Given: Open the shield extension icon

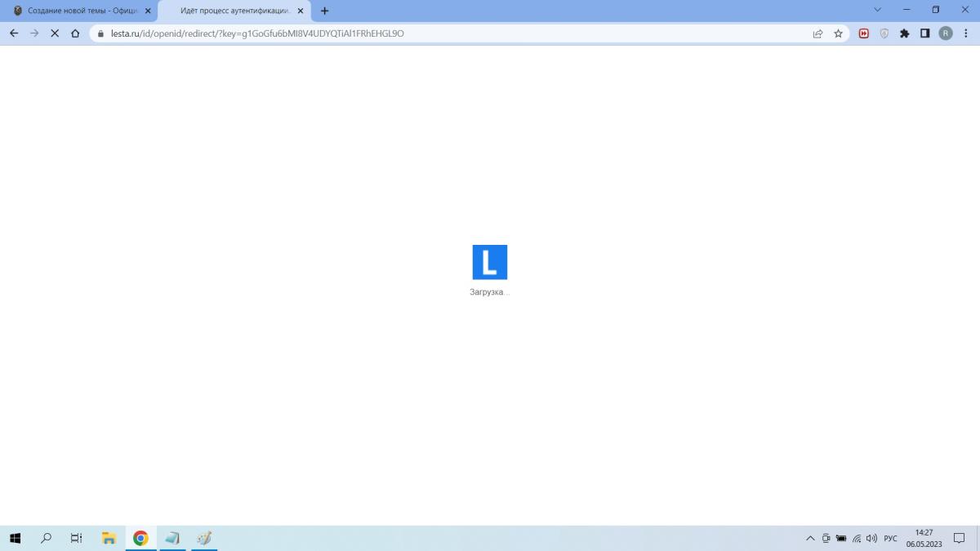Looking at the screenshot, I should point(884,33).
